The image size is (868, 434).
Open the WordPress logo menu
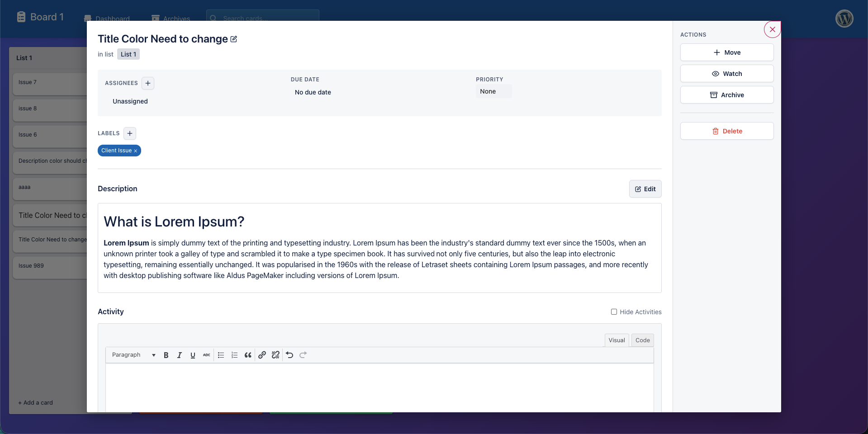(844, 19)
